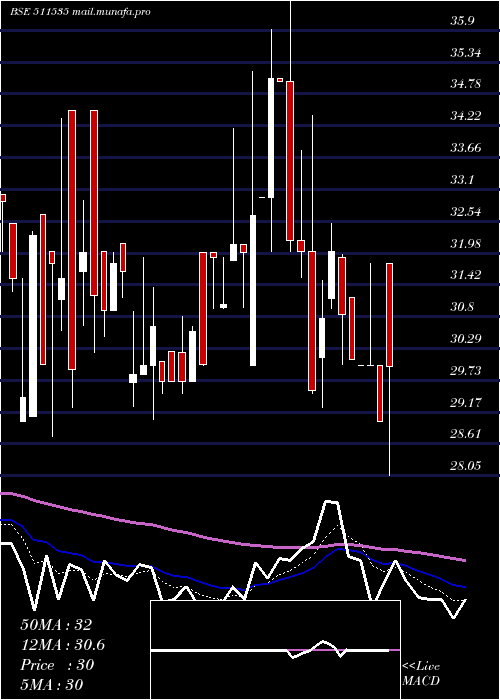This screenshot has width=500, height=700.
Task: Click the 33.66 price axis label
Action: coord(466,147)
